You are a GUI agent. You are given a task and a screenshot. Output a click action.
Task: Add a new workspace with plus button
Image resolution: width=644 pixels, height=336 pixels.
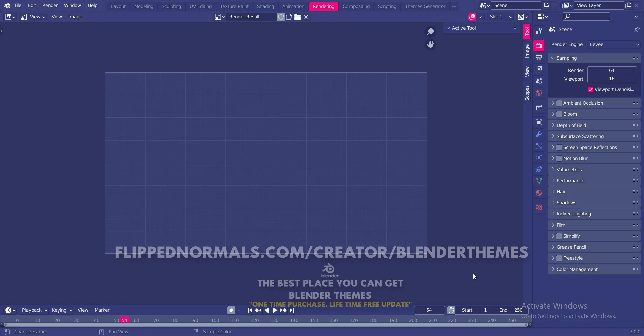coord(454,6)
